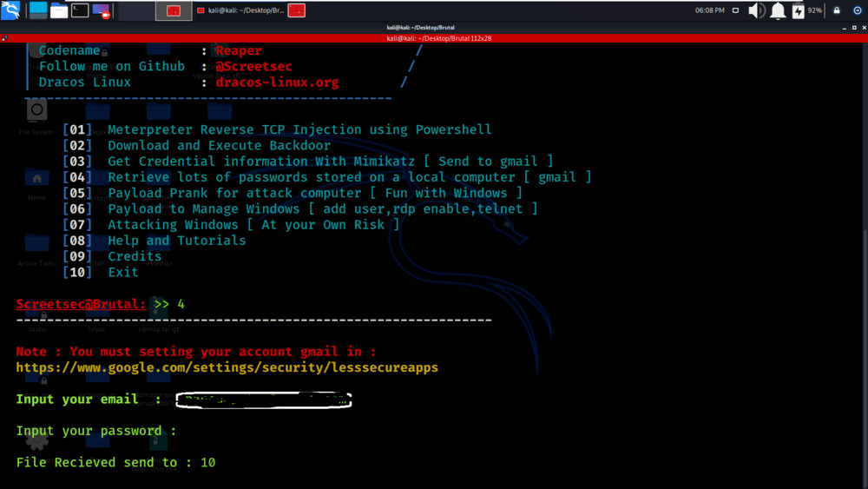Switch to the kali@kali: ~/Desktop/Br... taskbar window
Screen dimensions: 868x489
point(240,10)
